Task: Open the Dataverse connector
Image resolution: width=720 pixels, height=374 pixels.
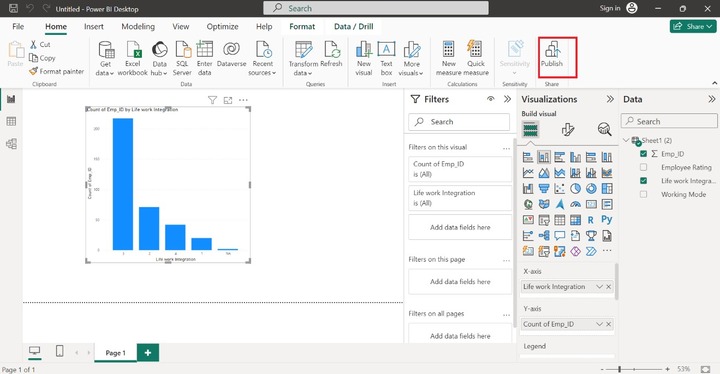Action: pos(231,55)
